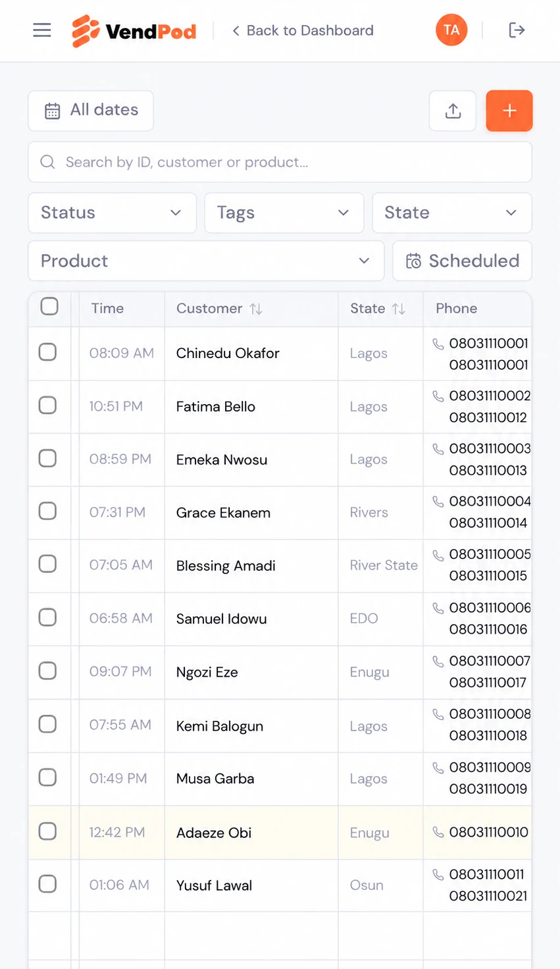
Task: Click phone icon for 08031110004
Action: tap(438, 502)
